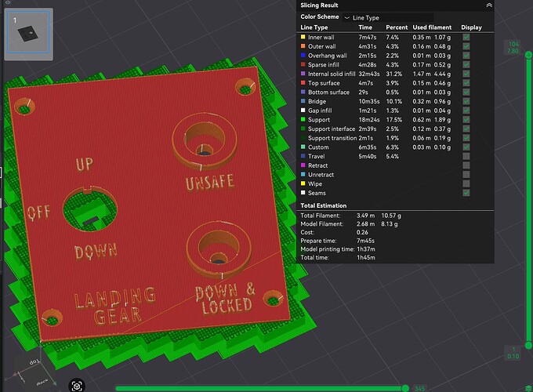
Task: Click the lower handle of the layer slider
Action: (528, 346)
